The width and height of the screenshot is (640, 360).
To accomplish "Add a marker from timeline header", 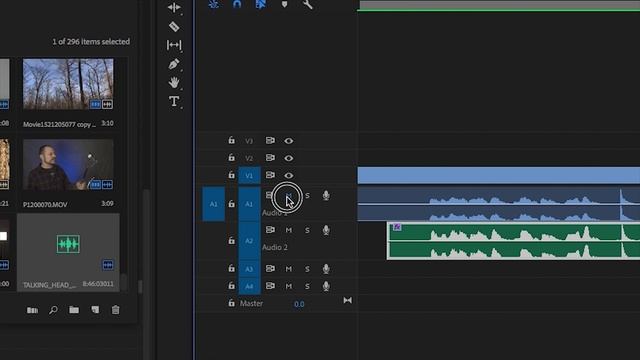I will pos(284,4).
